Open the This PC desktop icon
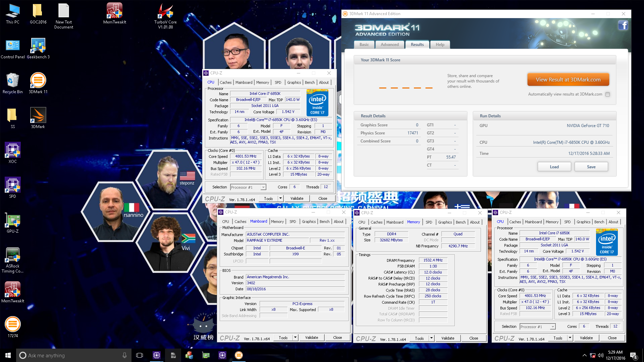644x362 pixels. click(x=13, y=13)
